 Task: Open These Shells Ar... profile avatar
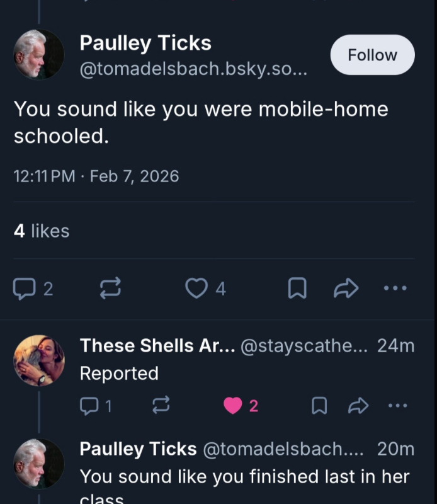39,360
